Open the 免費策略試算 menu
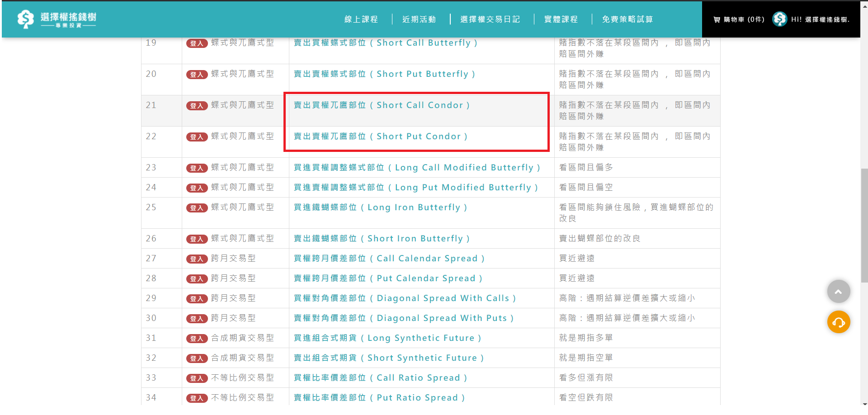 pyautogui.click(x=627, y=19)
